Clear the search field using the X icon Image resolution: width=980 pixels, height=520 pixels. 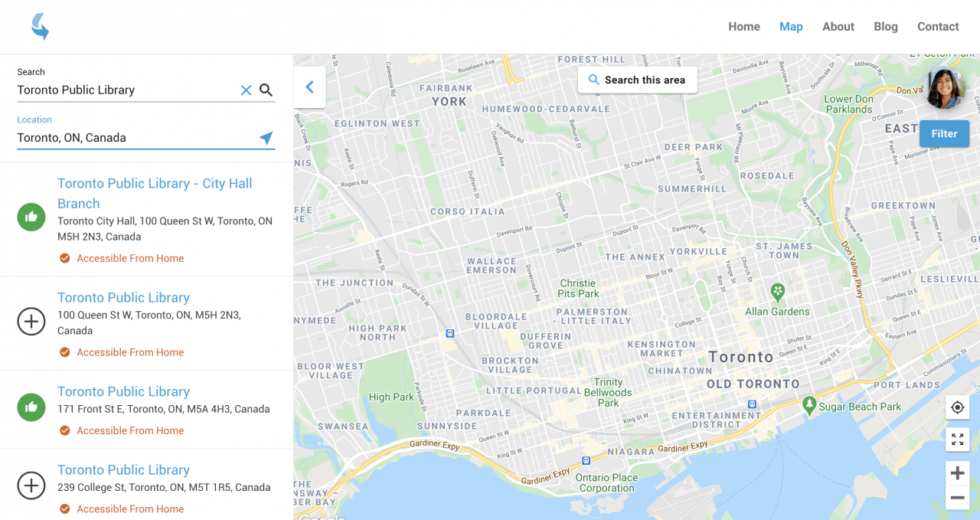tap(246, 90)
